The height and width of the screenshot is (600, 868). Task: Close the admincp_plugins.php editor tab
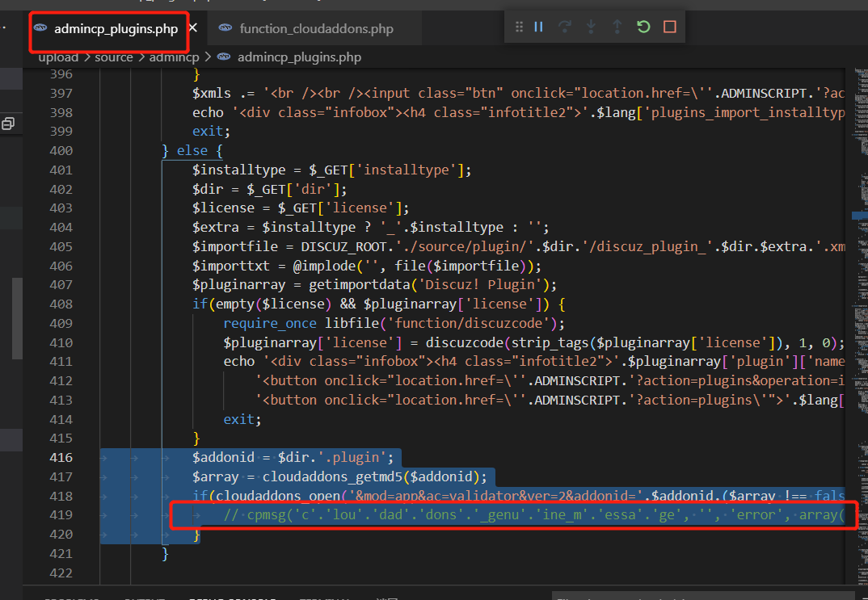pos(192,27)
